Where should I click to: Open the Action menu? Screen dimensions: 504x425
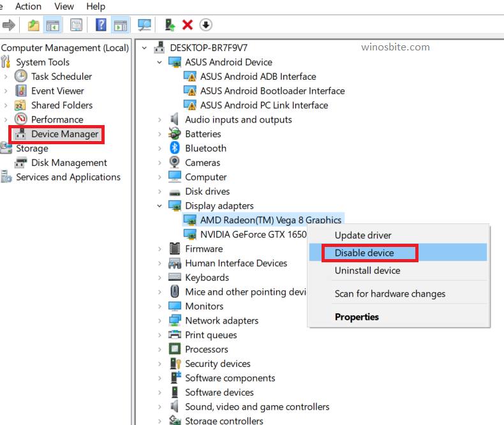[28, 6]
